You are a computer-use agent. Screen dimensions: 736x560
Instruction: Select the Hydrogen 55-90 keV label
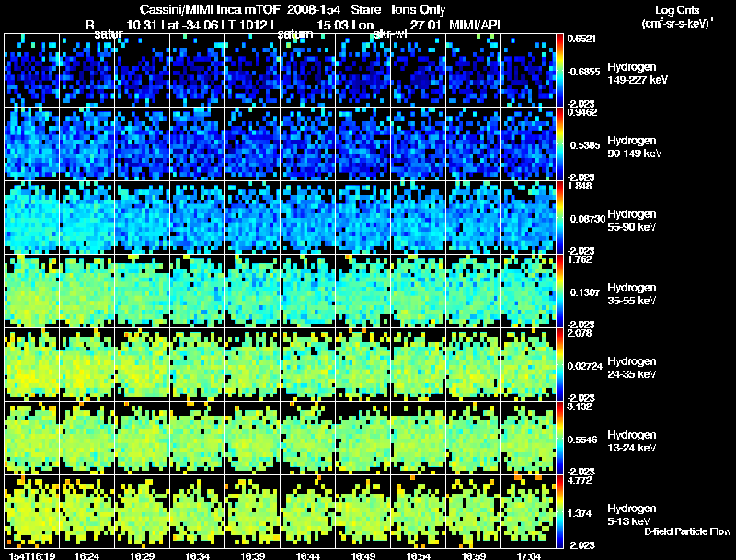[x=632, y=221]
